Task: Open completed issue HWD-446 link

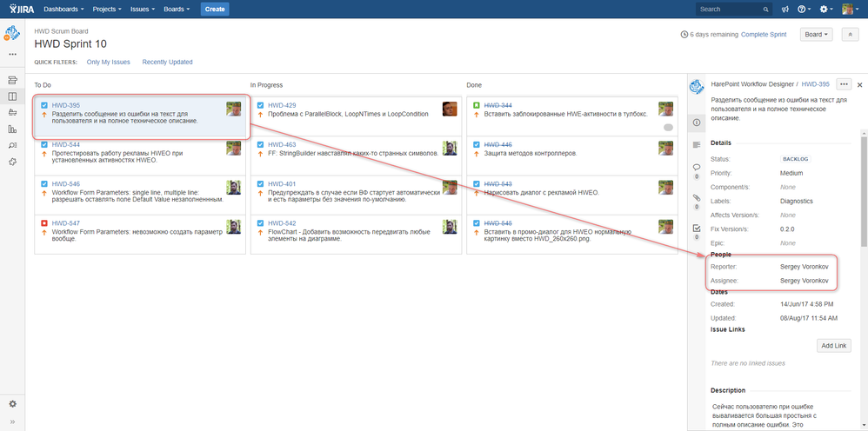Action: tap(498, 145)
